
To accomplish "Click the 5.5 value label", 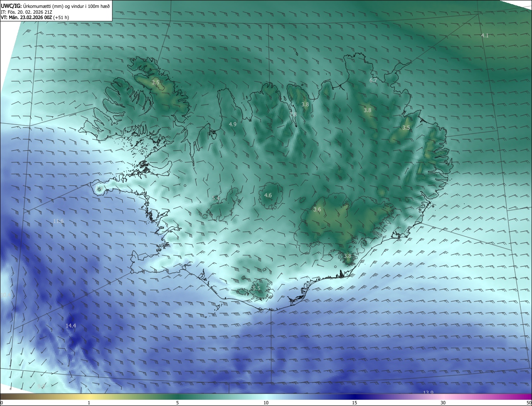I will pos(256,288).
